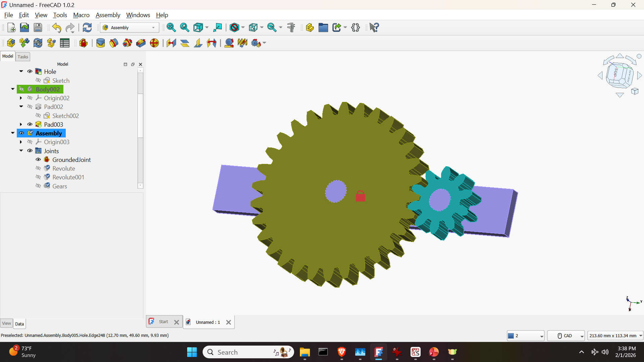Click the Fit All zoom icon
The width and height of the screenshot is (644, 362).
[x=171, y=27]
